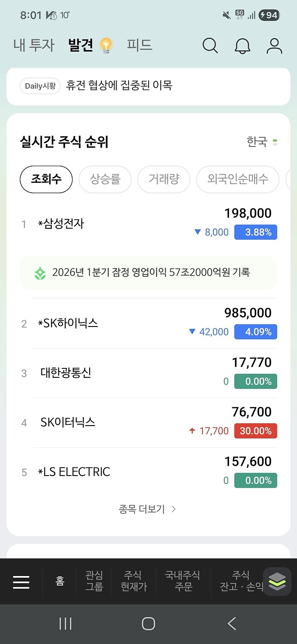Select the SK하이닉스 stock row

[148, 322]
